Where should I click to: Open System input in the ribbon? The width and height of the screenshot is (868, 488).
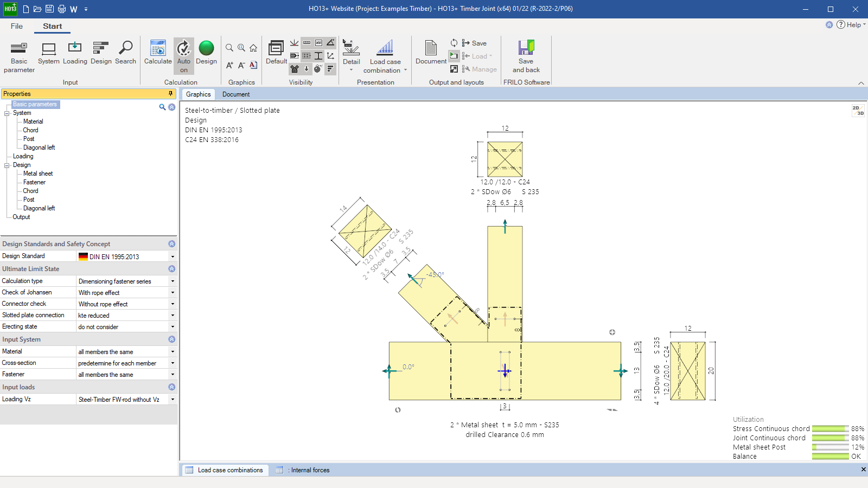point(49,53)
